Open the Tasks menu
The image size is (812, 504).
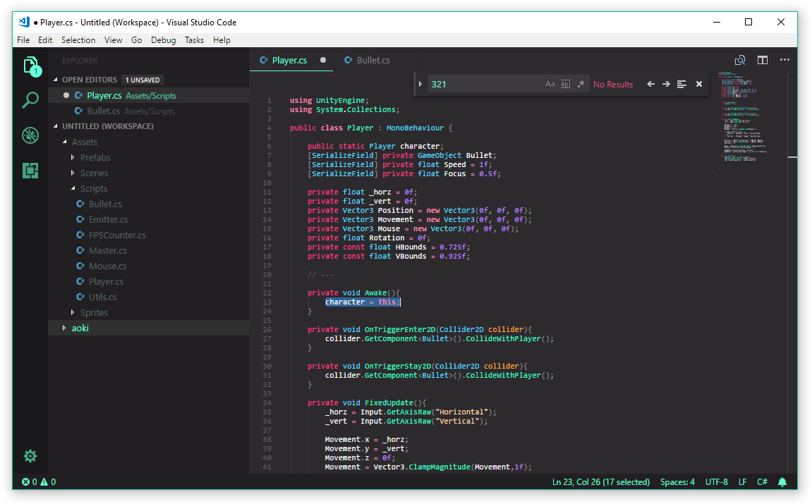tap(194, 40)
